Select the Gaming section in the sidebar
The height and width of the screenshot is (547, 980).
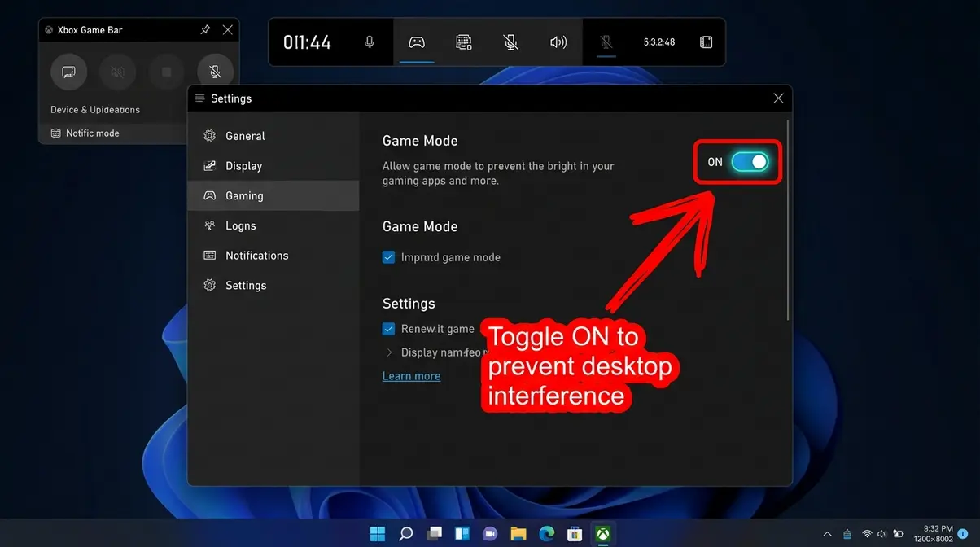(x=273, y=196)
